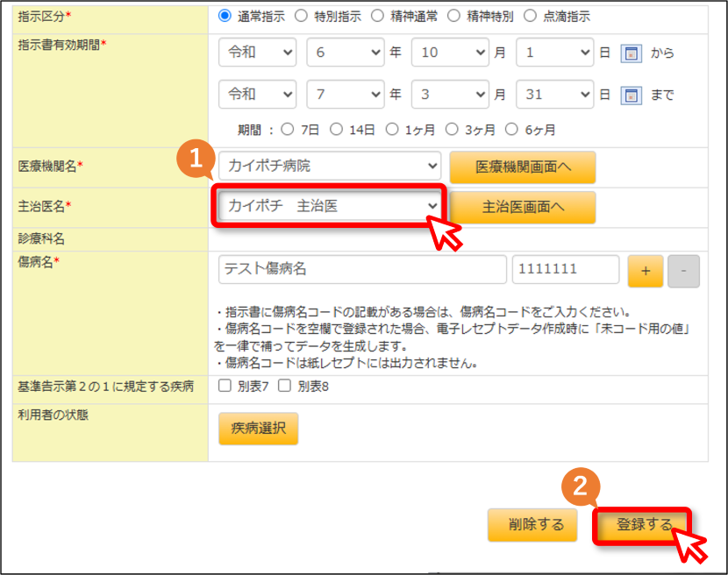Select 精神通常 radio option
728x575 pixels.
(377, 17)
